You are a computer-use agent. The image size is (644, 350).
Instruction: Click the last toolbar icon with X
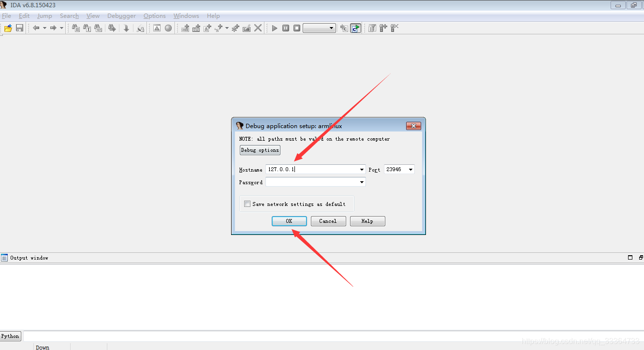pyautogui.click(x=395, y=28)
